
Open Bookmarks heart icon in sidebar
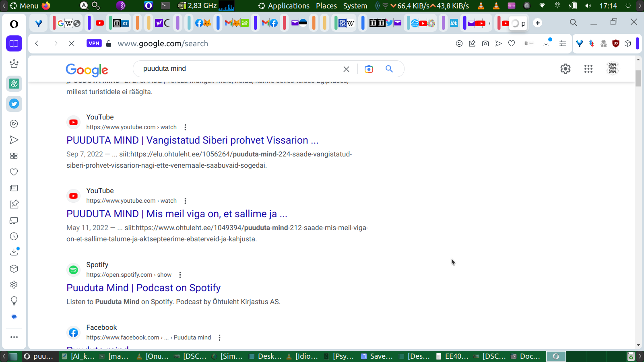(x=14, y=172)
